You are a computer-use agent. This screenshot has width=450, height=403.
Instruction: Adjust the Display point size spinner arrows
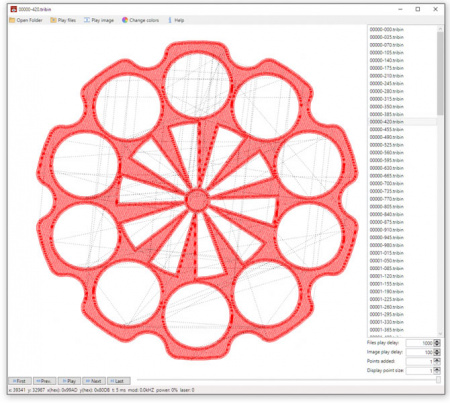coord(437,370)
